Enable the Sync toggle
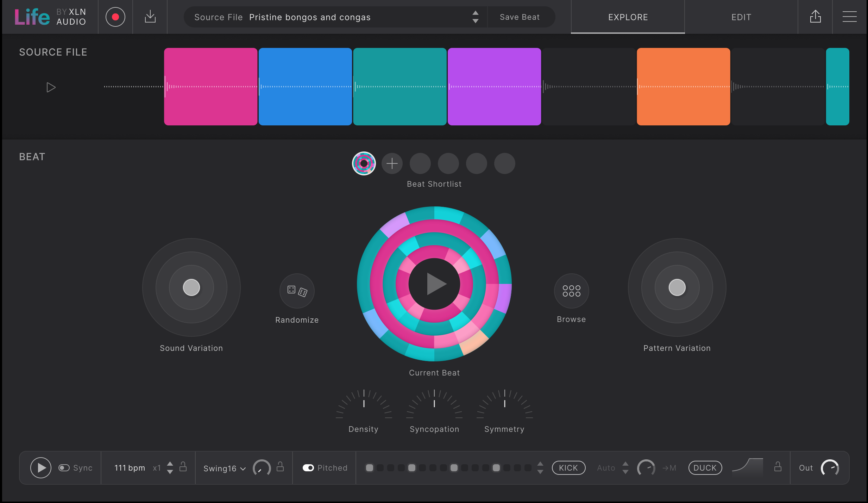868x503 pixels. point(64,467)
